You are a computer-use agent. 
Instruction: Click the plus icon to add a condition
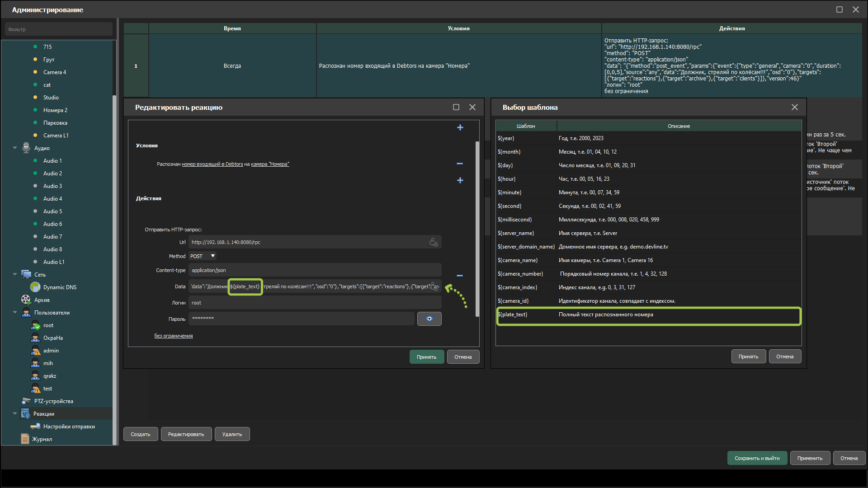460,128
